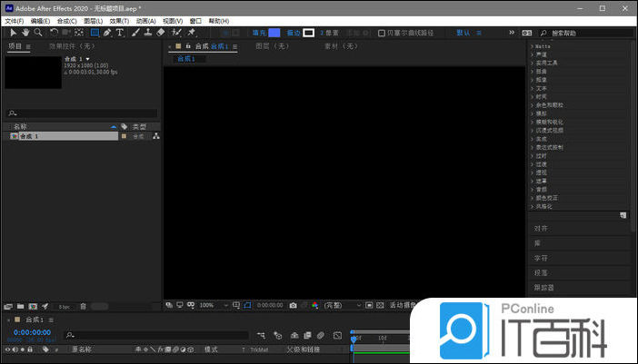Click the blue 填充 fill color swatch
This screenshot has width=638, height=364.
coord(274,33)
